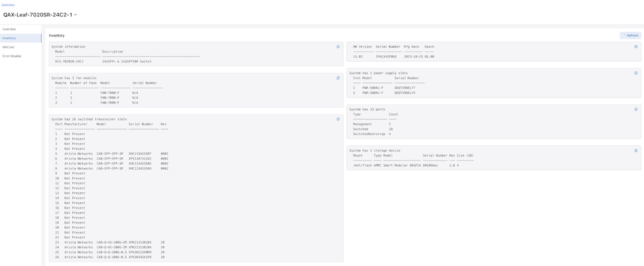Click the Inventory page heading
The image size is (644, 266).
57,35
